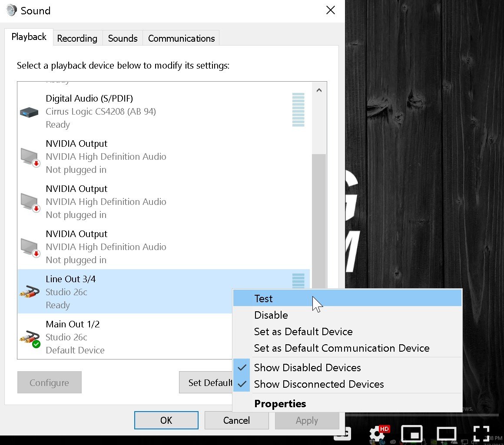Open the video player settings gear icon
Screen dimensions: 504x445
(x=378, y=434)
